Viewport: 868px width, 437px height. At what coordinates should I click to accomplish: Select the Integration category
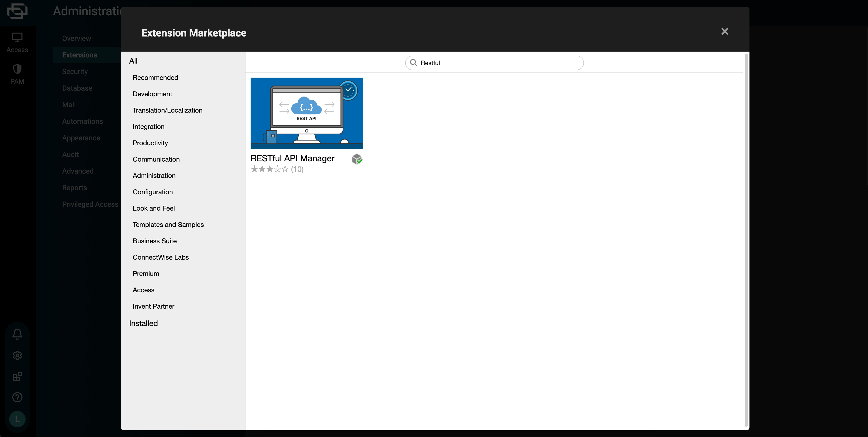pos(148,127)
